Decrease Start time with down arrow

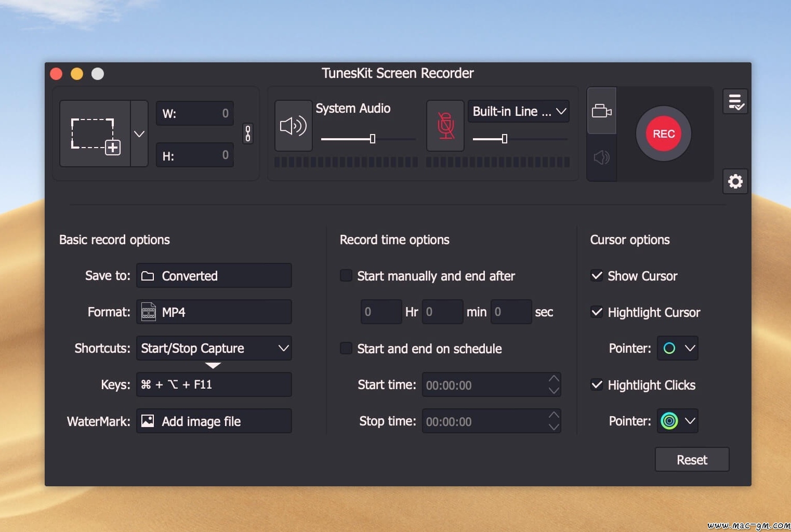554,391
